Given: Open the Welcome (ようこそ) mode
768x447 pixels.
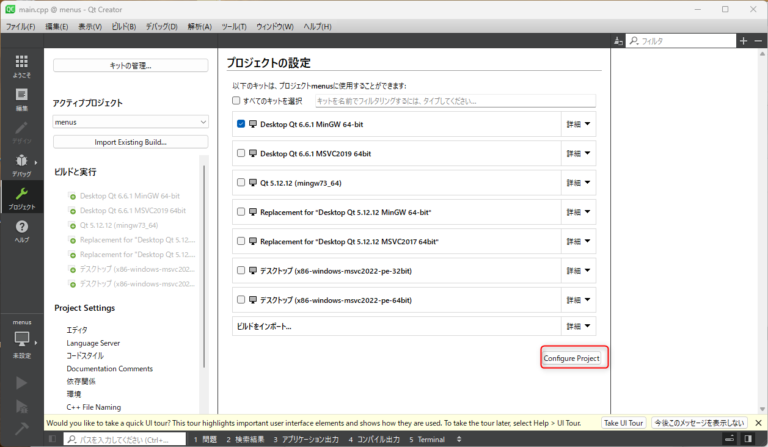Looking at the screenshot, I should [21, 66].
